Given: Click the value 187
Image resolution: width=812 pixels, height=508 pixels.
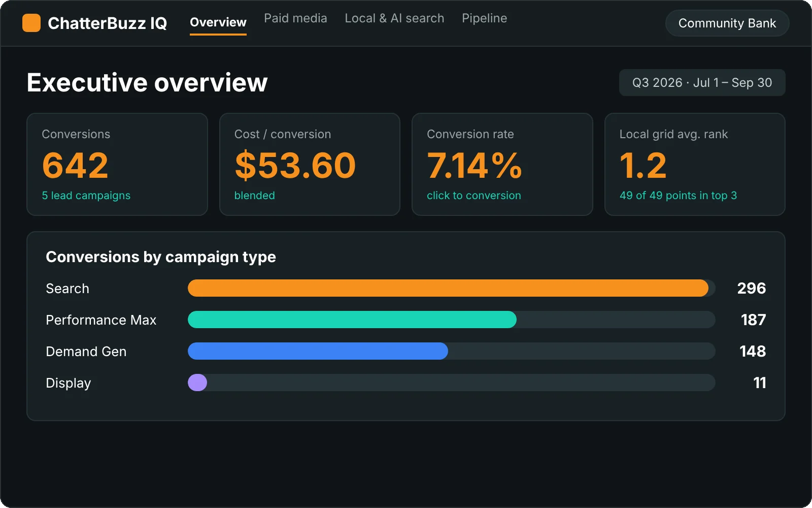Looking at the screenshot, I should click(x=753, y=320).
